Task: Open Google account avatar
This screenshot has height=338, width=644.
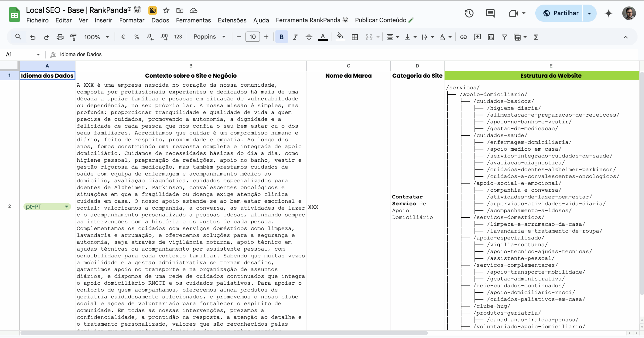Action: (629, 13)
